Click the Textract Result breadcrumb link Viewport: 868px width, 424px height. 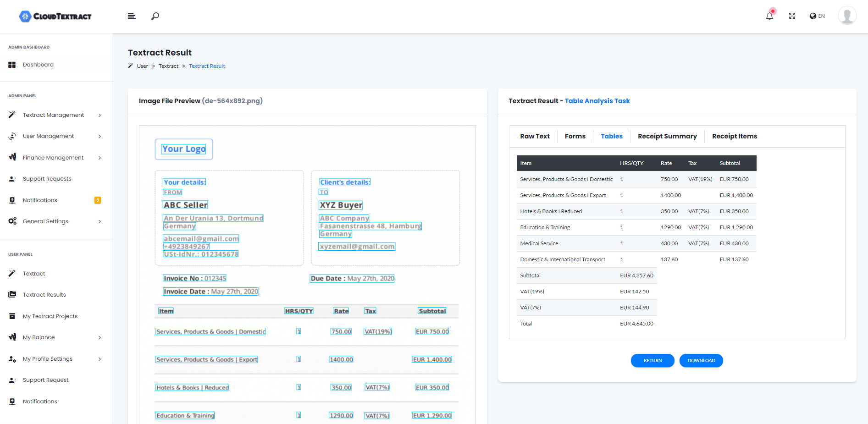click(x=207, y=66)
